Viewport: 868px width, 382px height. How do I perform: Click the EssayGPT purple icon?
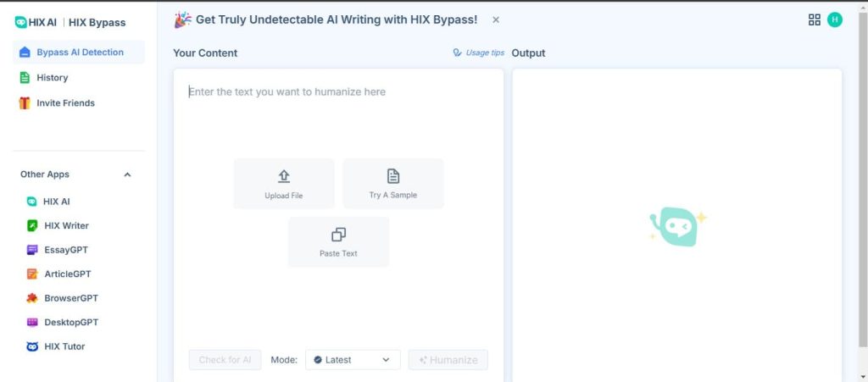coord(32,250)
